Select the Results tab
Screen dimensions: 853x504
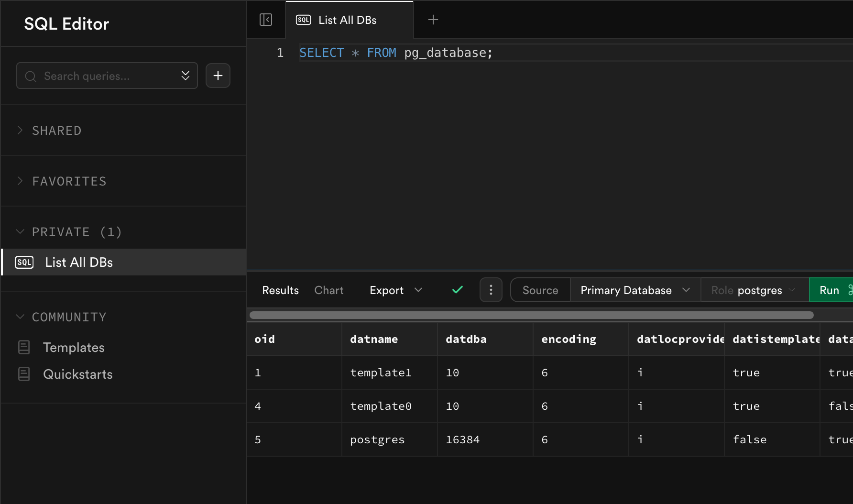point(280,290)
